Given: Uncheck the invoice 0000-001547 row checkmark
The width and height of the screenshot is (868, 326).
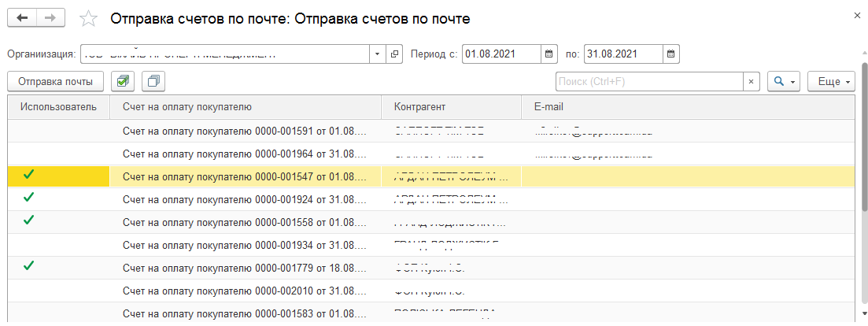Looking at the screenshot, I should pos(29,175).
